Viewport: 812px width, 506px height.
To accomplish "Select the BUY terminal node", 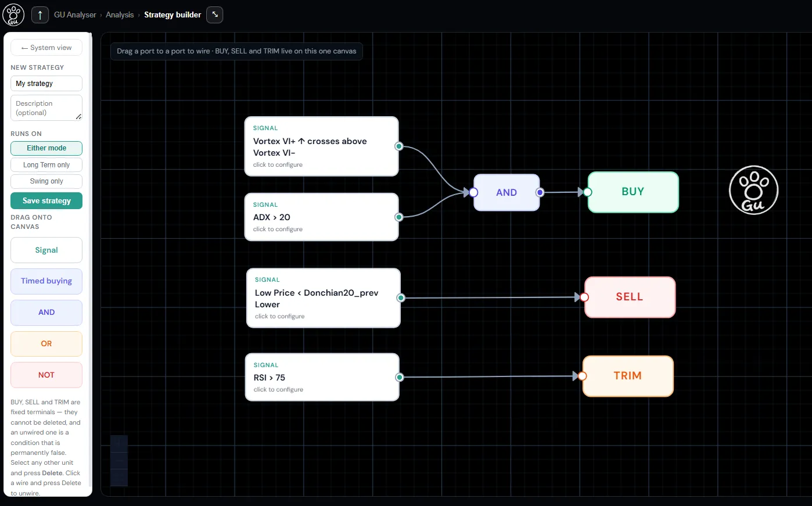I will (633, 192).
